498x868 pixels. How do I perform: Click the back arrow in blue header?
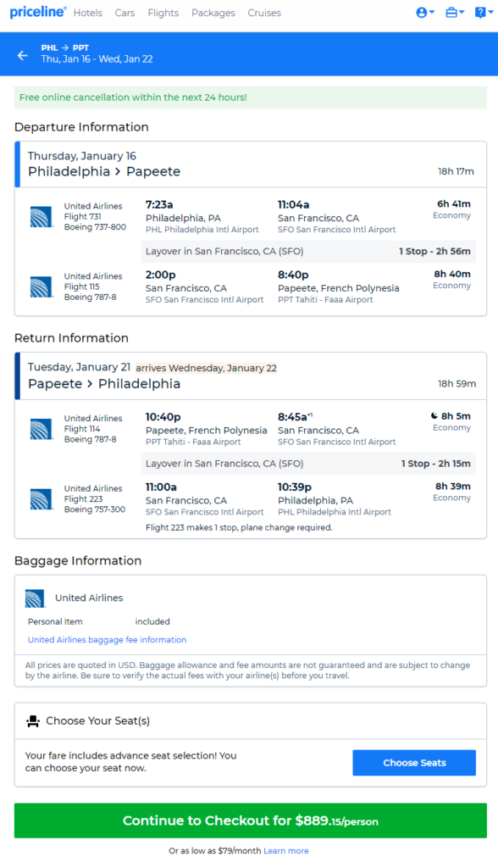22,55
